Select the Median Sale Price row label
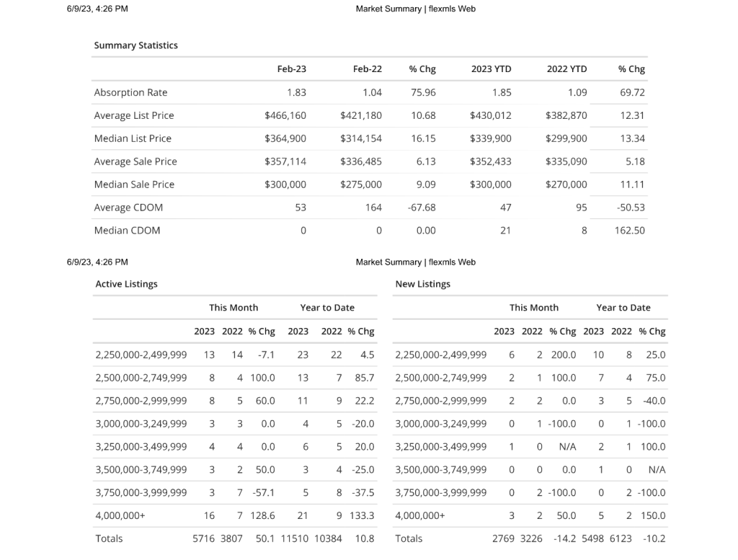The image size is (738, 560). [x=134, y=185]
